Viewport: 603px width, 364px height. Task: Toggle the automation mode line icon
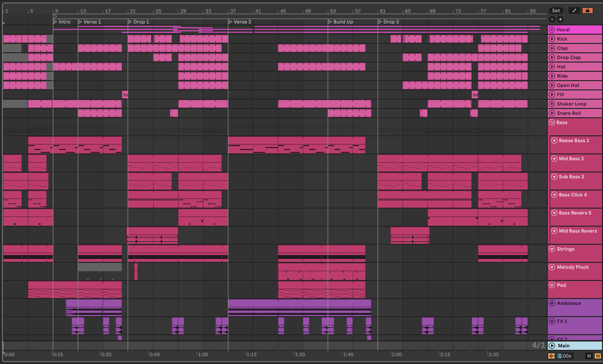574,11
